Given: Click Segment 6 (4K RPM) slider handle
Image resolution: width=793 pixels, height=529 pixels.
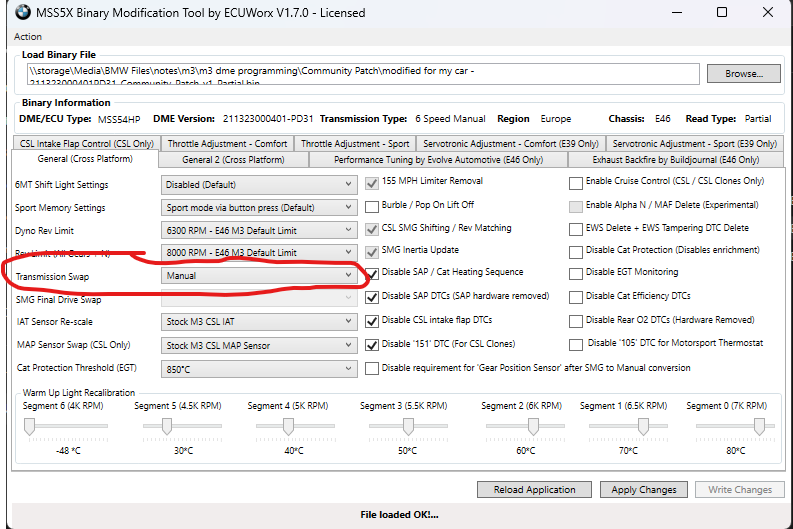Looking at the screenshot, I should [29, 426].
